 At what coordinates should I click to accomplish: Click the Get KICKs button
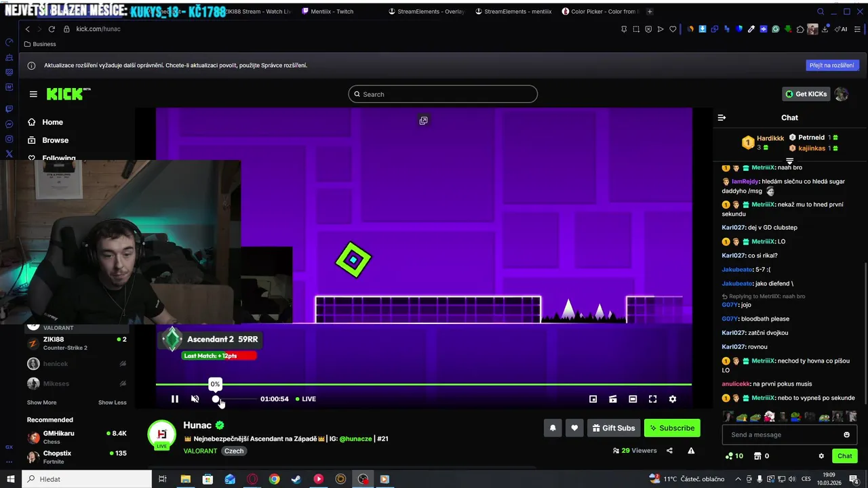[x=806, y=94]
